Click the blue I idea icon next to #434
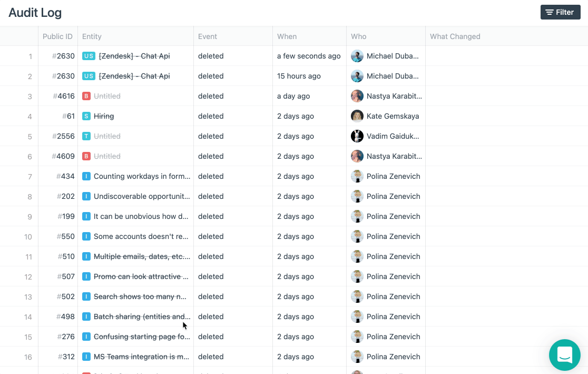The width and height of the screenshot is (588, 374). point(86,176)
